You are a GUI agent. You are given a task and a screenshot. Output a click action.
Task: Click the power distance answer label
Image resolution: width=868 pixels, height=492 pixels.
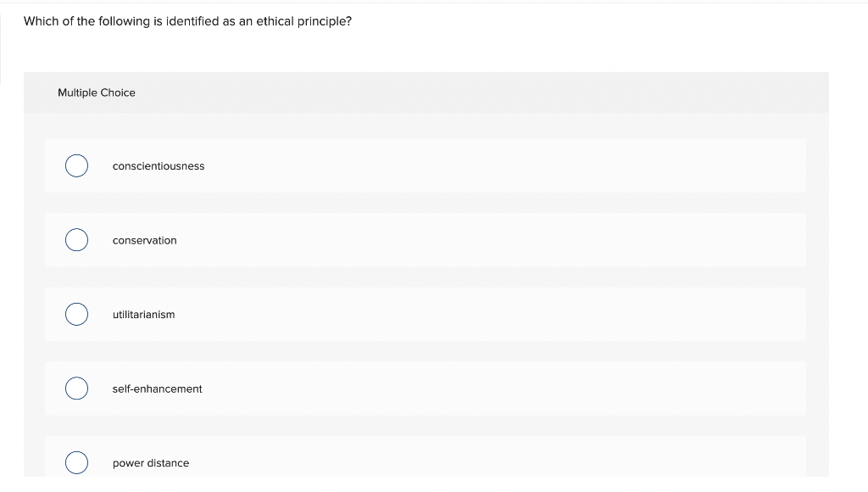click(x=151, y=463)
